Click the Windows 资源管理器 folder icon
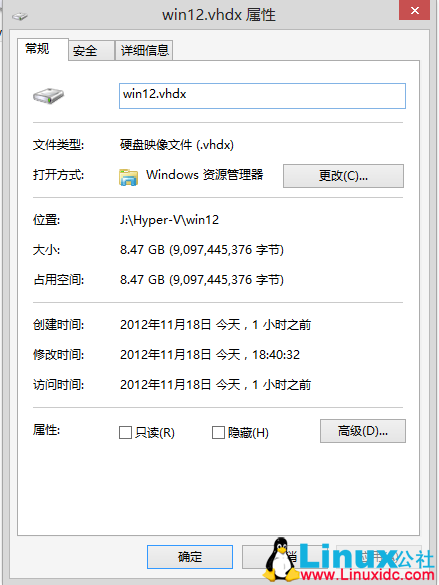The width and height of the screenshot is (439, 585). click(x=129, y=177)
